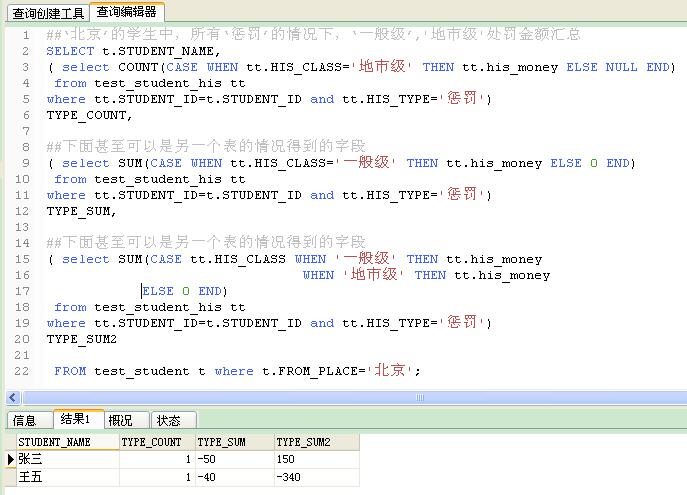The height and width of the screenshot is (495, 687).
Task: Click the '一般级' string on line 9
Action: pyautogui.click(x=366, y=163)
